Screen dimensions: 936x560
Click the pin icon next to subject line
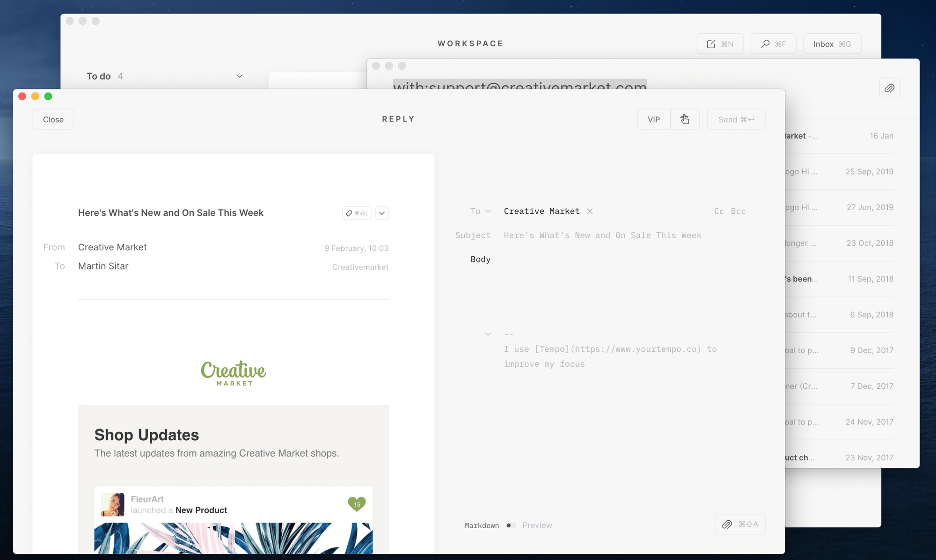[x=348, y=213]
